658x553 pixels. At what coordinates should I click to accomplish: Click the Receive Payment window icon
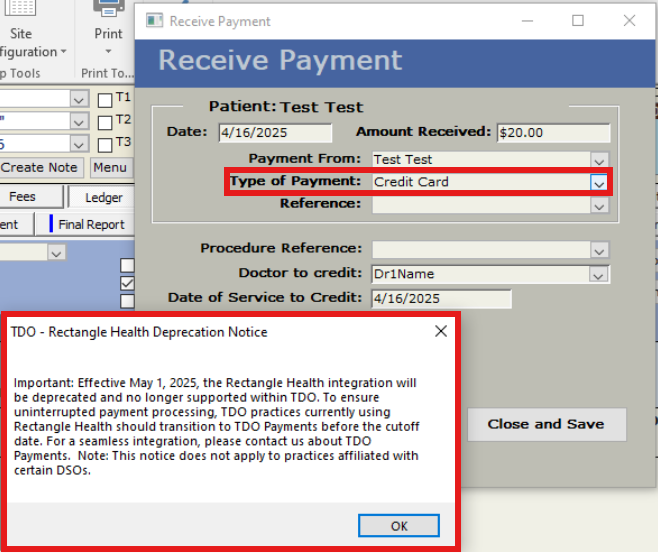[154, 20]
